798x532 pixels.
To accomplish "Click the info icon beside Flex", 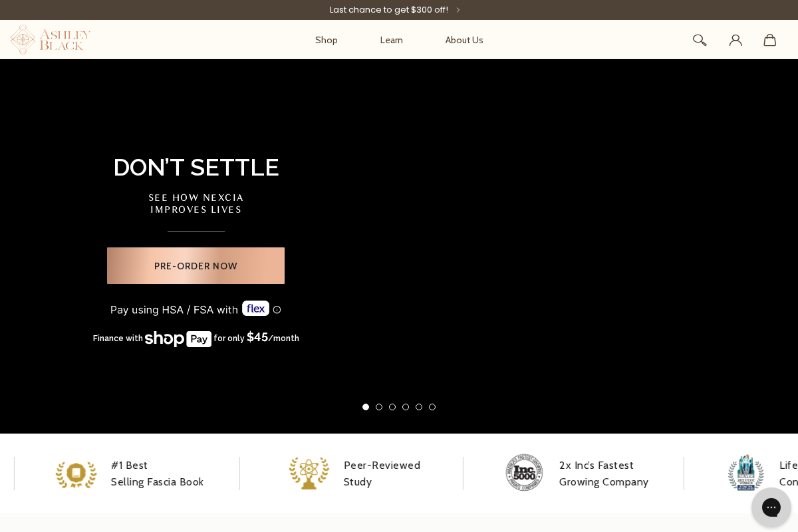I will pyautogui.click(x=277, y=309).
